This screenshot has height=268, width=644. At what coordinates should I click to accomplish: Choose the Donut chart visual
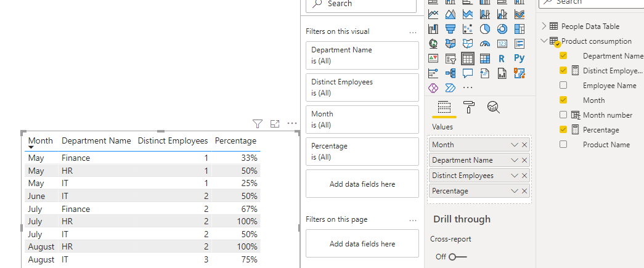pos(502,29)
